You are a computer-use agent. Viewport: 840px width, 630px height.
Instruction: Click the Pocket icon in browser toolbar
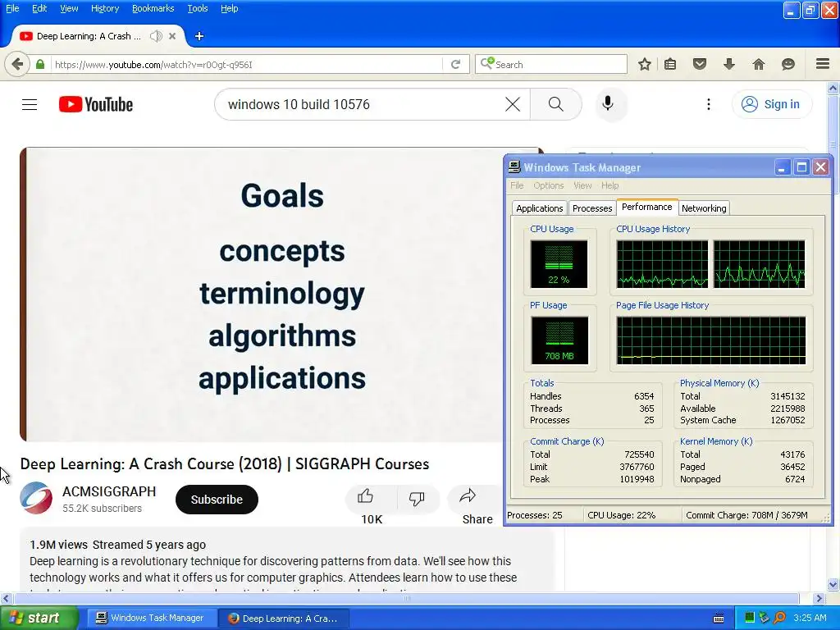(699, 64)
